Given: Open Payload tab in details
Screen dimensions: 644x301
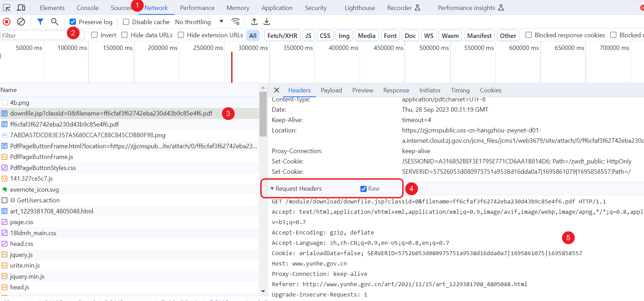Looking at the screenshot, I should coord(331,90).
